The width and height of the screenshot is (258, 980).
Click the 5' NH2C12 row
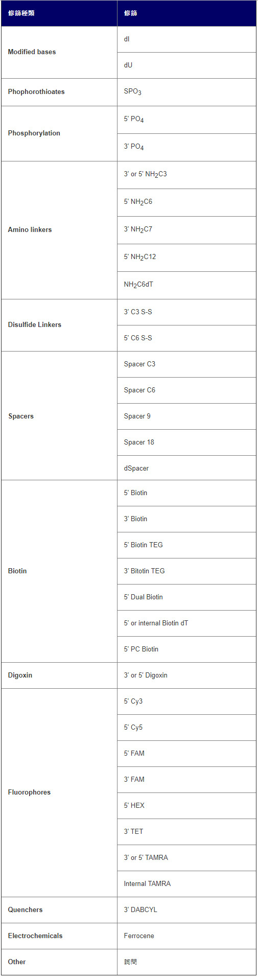[x=186, y=258]
